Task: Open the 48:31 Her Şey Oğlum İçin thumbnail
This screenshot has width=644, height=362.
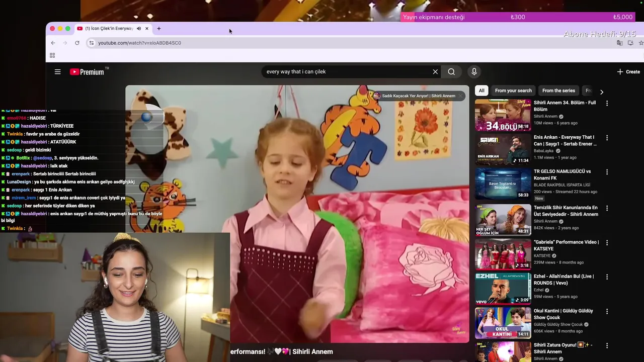Action: pos(503,220)
